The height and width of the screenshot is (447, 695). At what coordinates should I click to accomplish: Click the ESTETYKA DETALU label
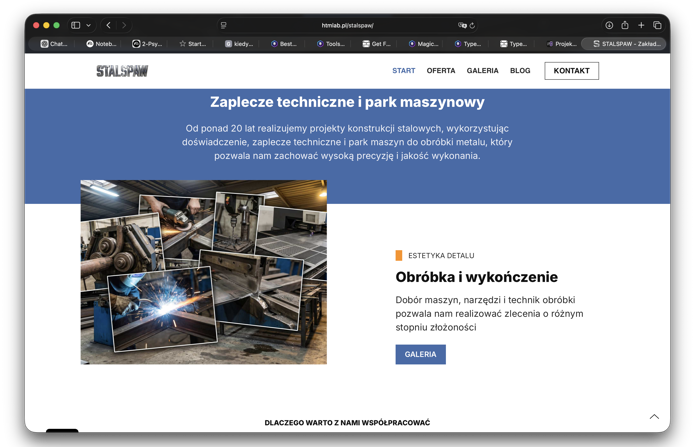point(441,255)
